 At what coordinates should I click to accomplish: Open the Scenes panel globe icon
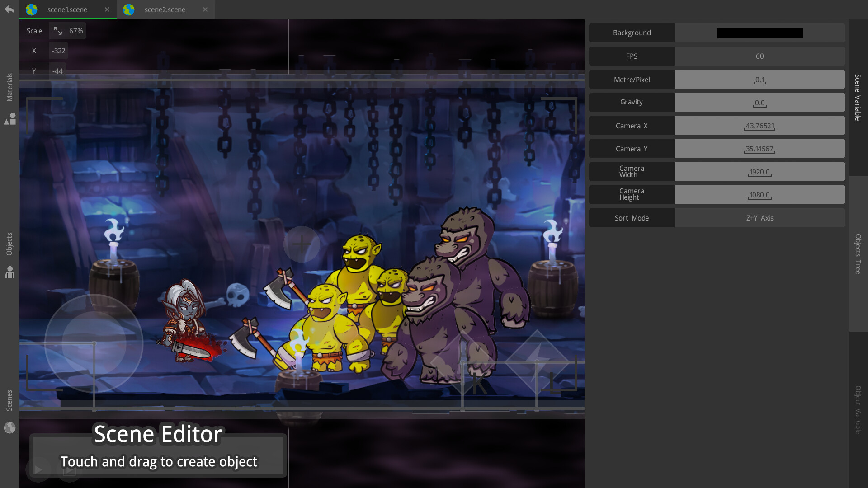pyautogui.click(x=10, y=427)
